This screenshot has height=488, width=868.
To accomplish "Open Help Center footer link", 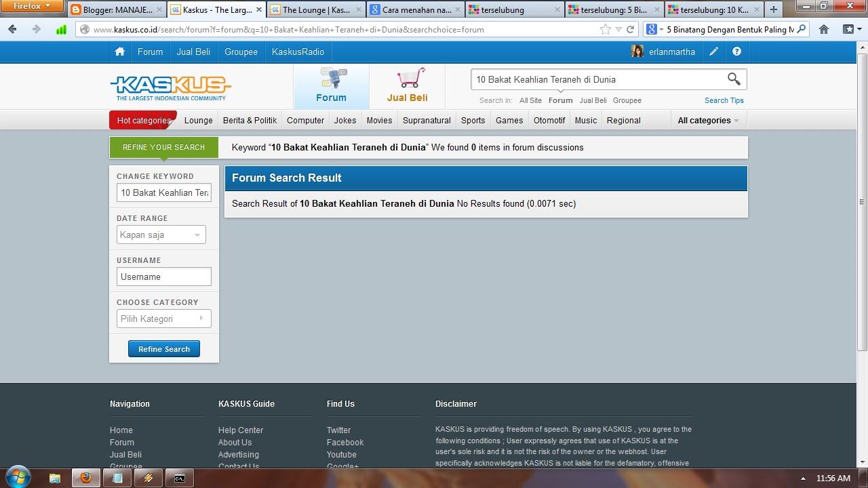I will (x=241, y=430).
